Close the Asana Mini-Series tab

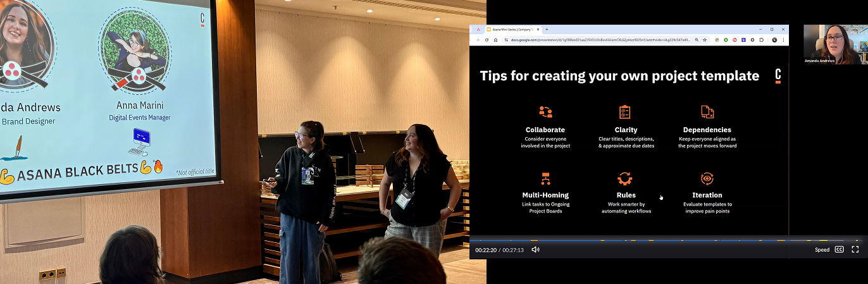(538, 29)
